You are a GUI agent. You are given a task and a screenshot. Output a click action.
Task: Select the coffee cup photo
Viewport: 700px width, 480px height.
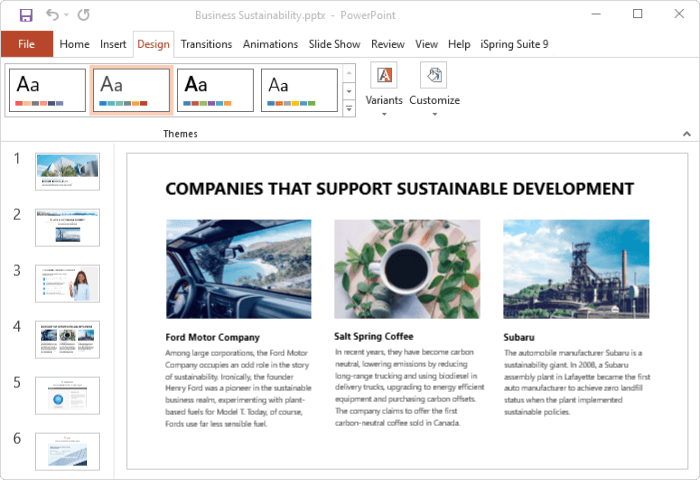point(407,269)
